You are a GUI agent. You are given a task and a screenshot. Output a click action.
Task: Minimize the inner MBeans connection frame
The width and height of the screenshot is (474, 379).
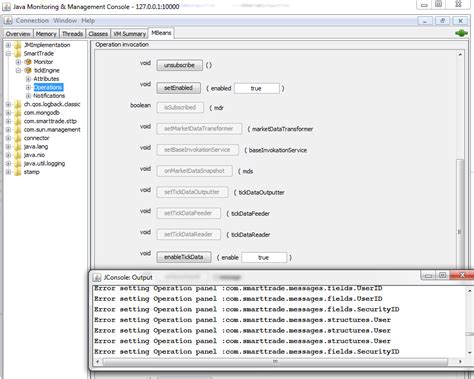click(425, 21)
